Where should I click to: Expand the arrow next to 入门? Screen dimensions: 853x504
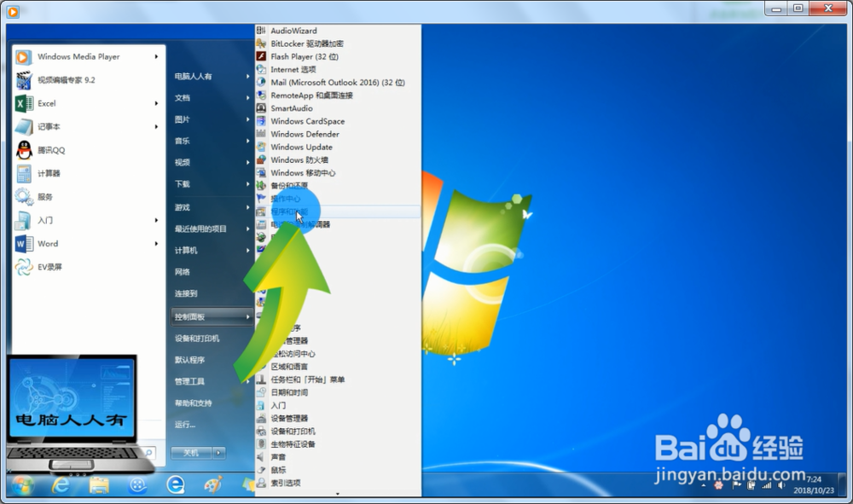(156, 220)
